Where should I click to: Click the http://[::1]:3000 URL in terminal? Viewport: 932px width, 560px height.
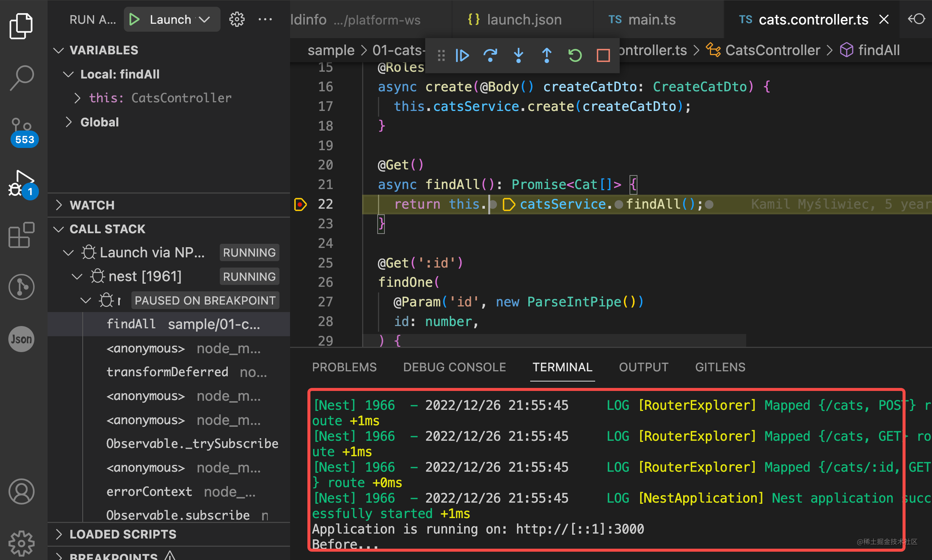(x=580, y=529)
